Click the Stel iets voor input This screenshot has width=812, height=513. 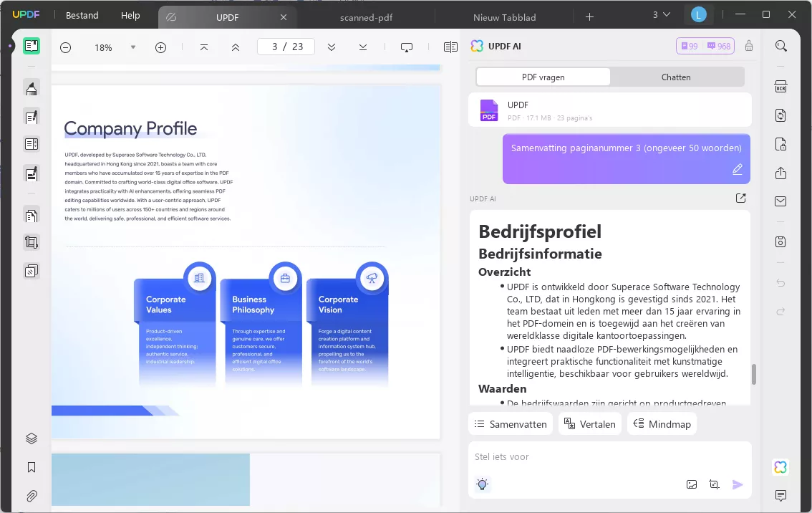609,456
